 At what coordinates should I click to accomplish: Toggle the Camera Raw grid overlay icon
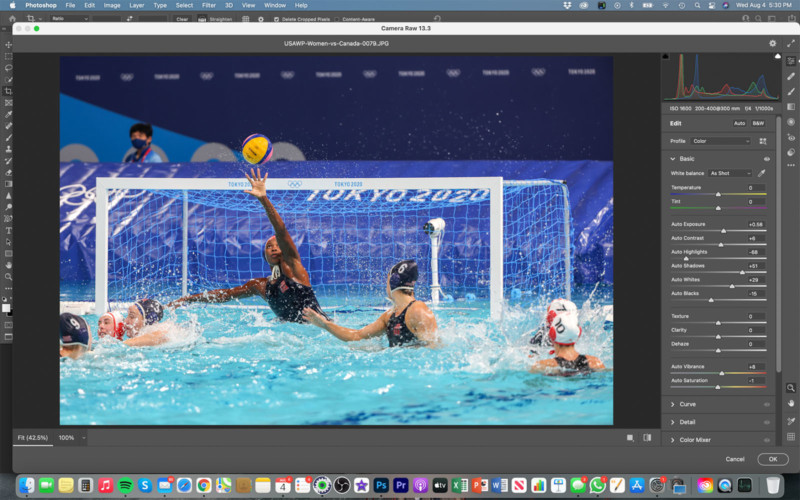click(791, 437)
